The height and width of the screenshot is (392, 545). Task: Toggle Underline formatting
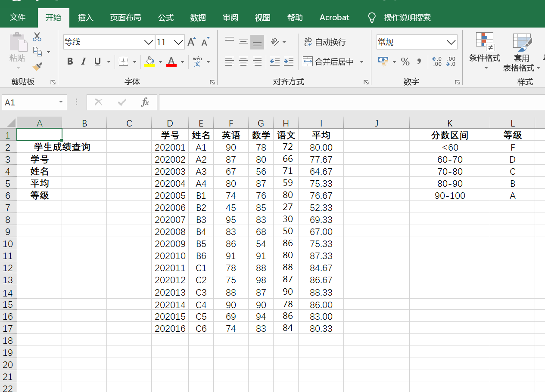click(x=97, y=62)
